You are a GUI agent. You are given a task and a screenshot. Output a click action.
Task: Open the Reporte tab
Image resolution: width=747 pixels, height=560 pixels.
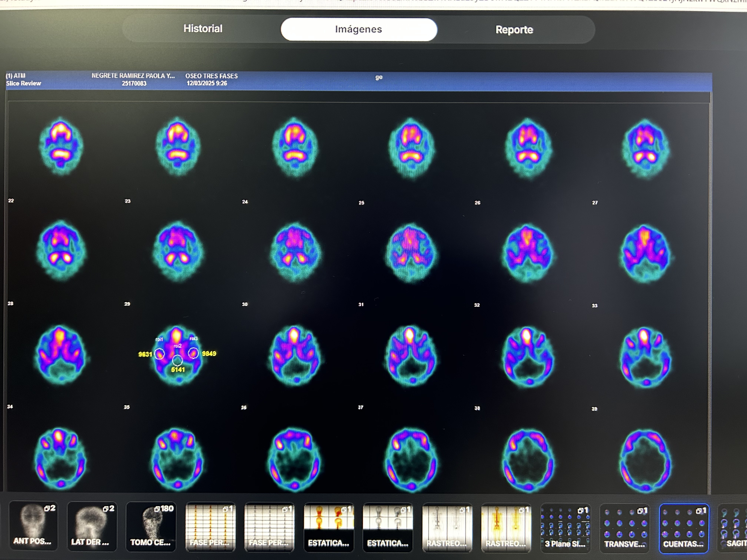(x=514, y=30)
